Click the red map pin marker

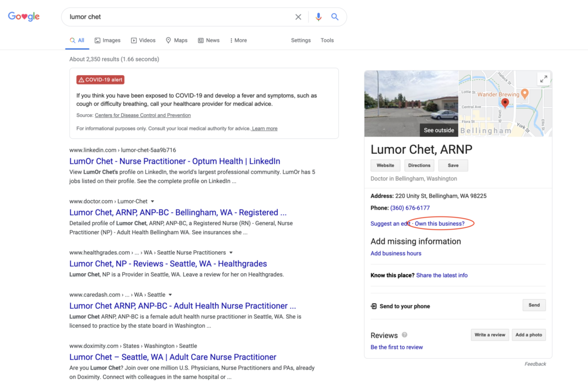point(505,103)
